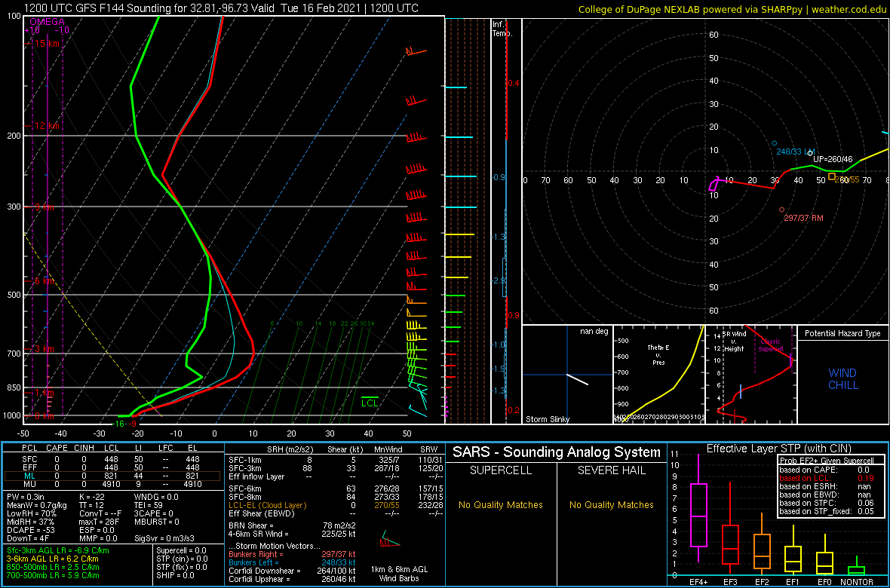Click the 'Storm Slinky' label
Screen dimensions: 890x588
click(x=548, y=419)
